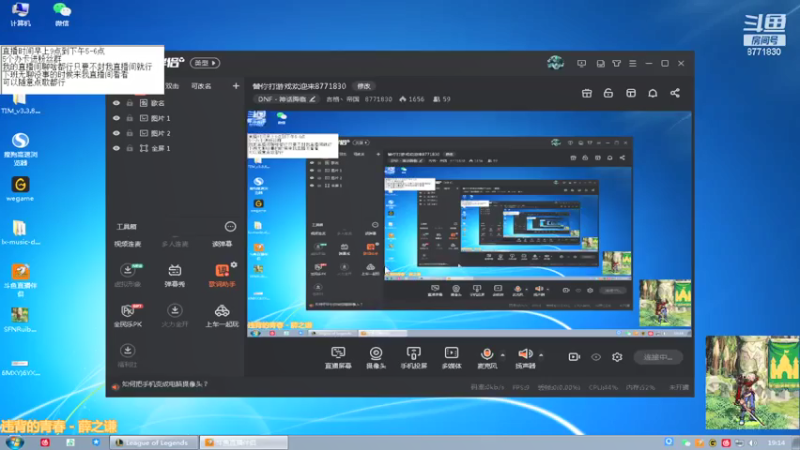Click the stream preview canvas

pos(469,224)
